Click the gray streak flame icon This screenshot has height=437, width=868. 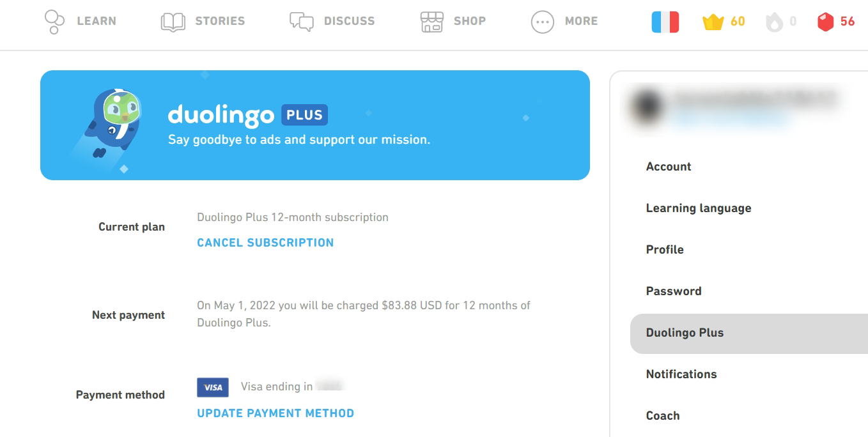click(x=774, y=22)
